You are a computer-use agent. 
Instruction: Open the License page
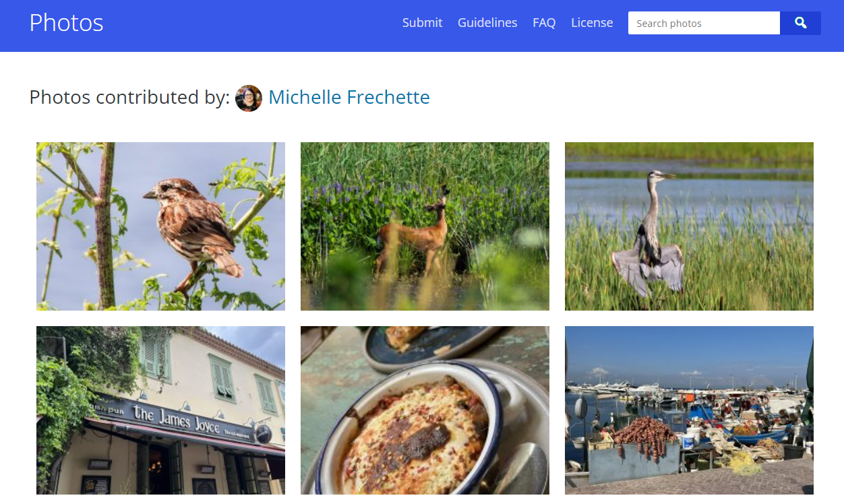(592, 22)
